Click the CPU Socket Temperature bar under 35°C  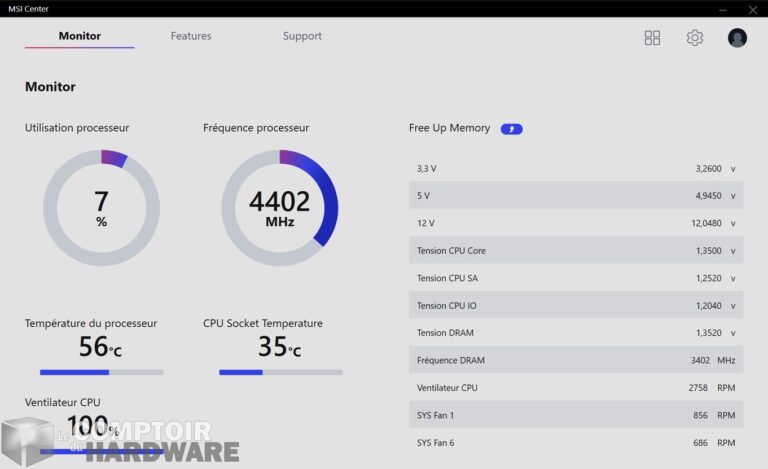tap(281, 373)
